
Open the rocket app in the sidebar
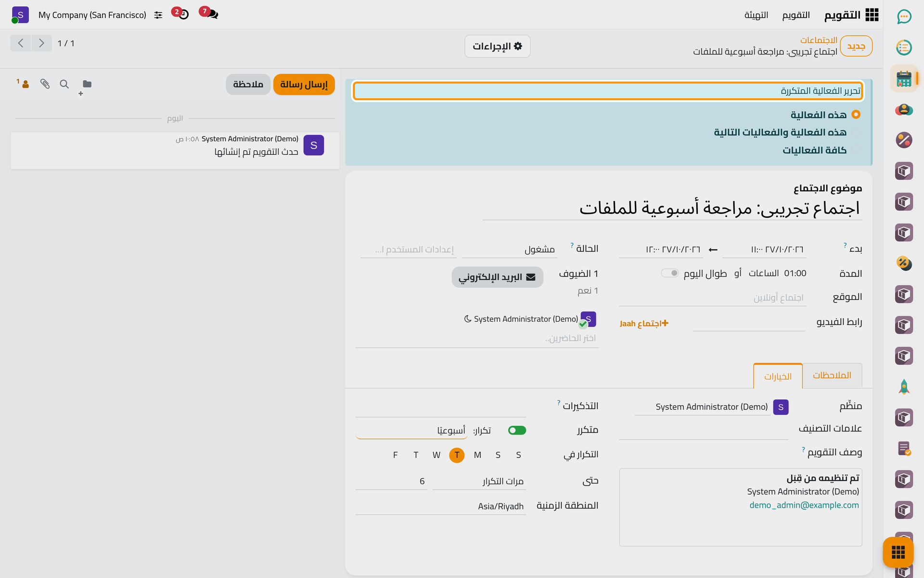904,387
